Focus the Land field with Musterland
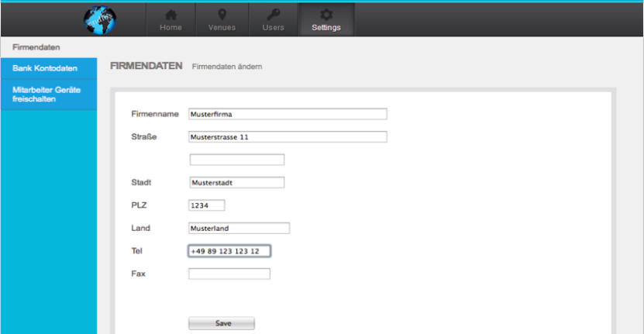The height and width of the screenshot is (334, 644). click(239, 228)
